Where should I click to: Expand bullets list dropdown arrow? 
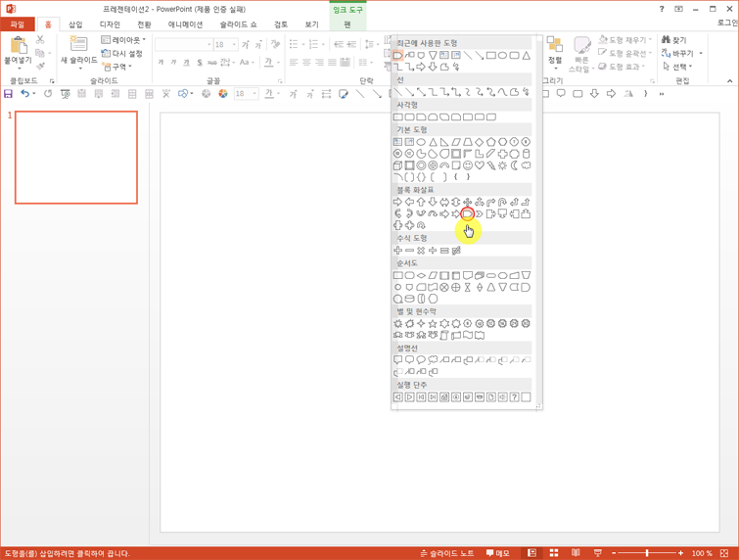click(303, 45)
